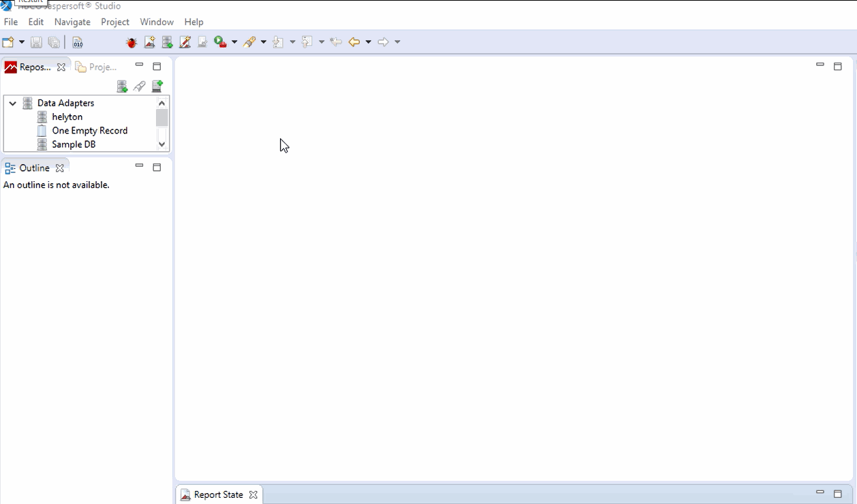This screenshot has height=504, width=857.
Task: Open the previous annotation dropdown arrow
Action: [322, 42]
